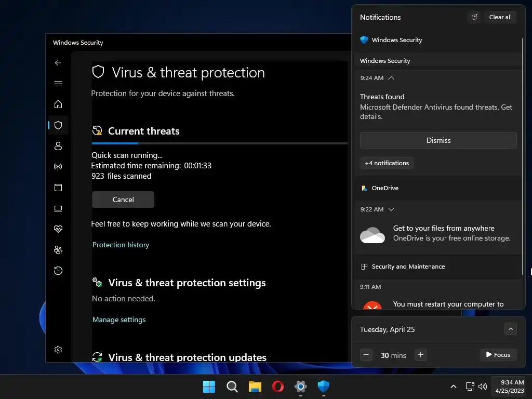Open the Protection history link
The width and height of the screenshot is (532, 399).
[121, 245]
